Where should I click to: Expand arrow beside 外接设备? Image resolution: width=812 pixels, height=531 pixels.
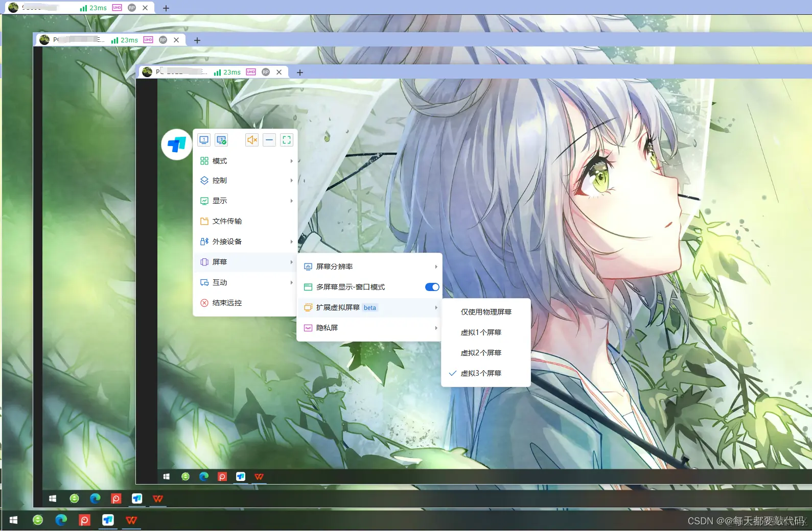tap(291, 242)
